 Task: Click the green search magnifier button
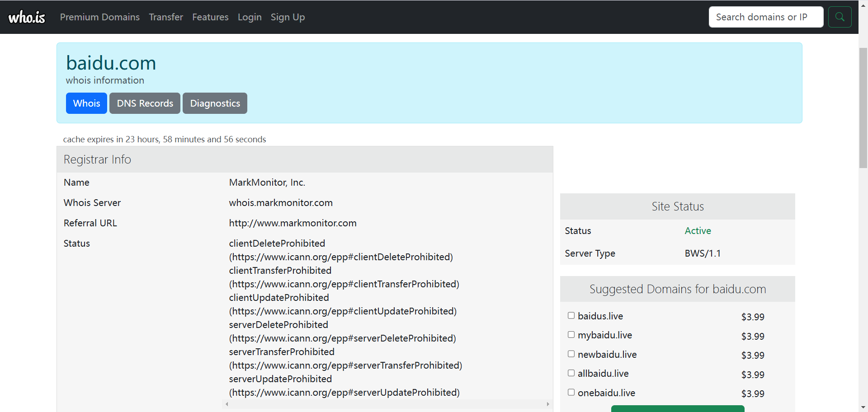[840, 17]
